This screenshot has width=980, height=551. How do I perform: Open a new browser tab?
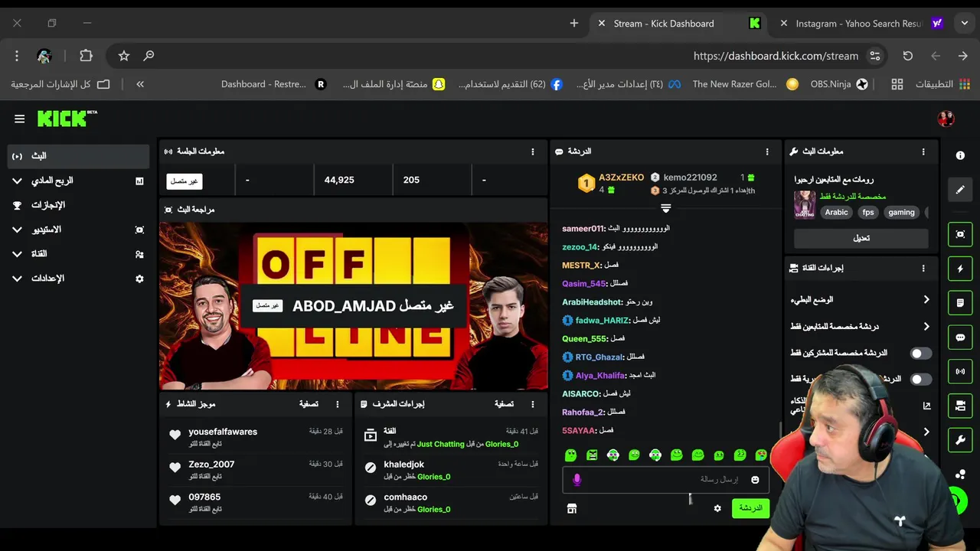[574, 24]
